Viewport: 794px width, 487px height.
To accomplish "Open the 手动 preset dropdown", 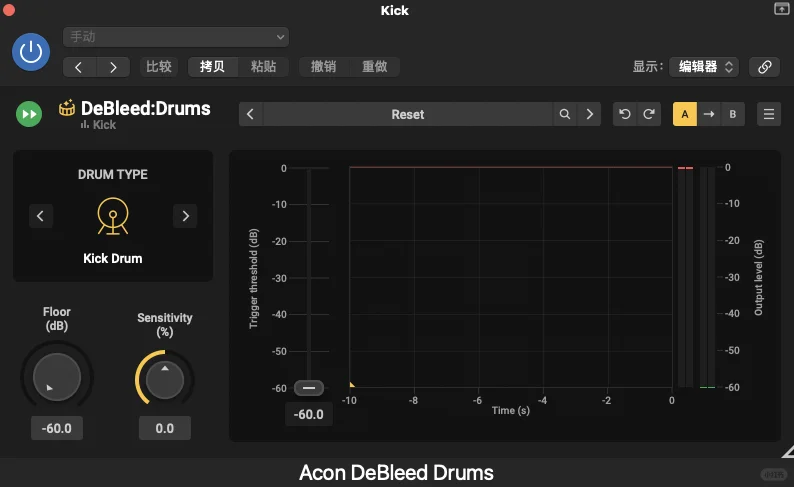I will tap(176, 37).
